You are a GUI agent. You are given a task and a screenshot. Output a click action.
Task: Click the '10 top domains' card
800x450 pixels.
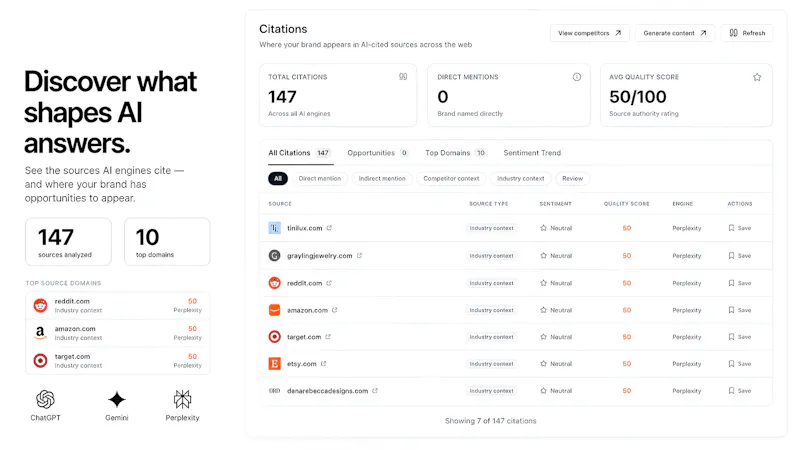(x=167, y=242)
